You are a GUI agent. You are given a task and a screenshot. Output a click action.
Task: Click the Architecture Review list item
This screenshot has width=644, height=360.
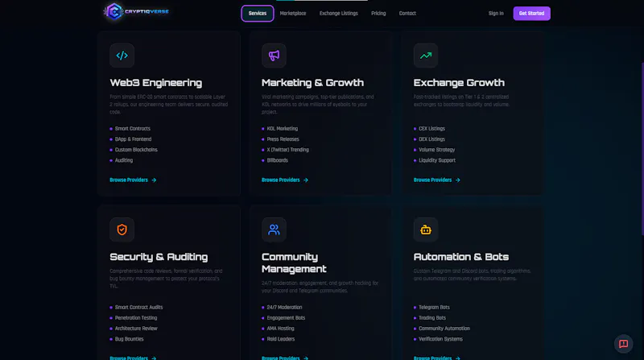(136, 329)
